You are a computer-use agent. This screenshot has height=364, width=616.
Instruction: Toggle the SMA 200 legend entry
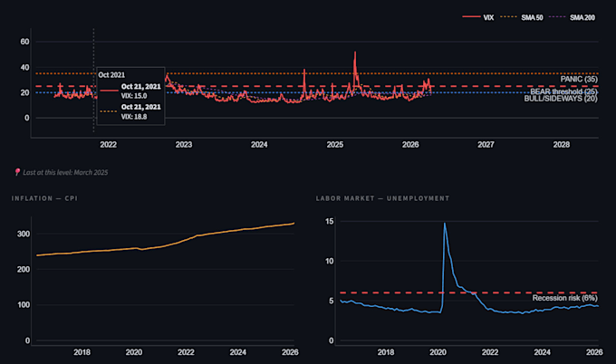pyautogui.click(x=572, y=17)
